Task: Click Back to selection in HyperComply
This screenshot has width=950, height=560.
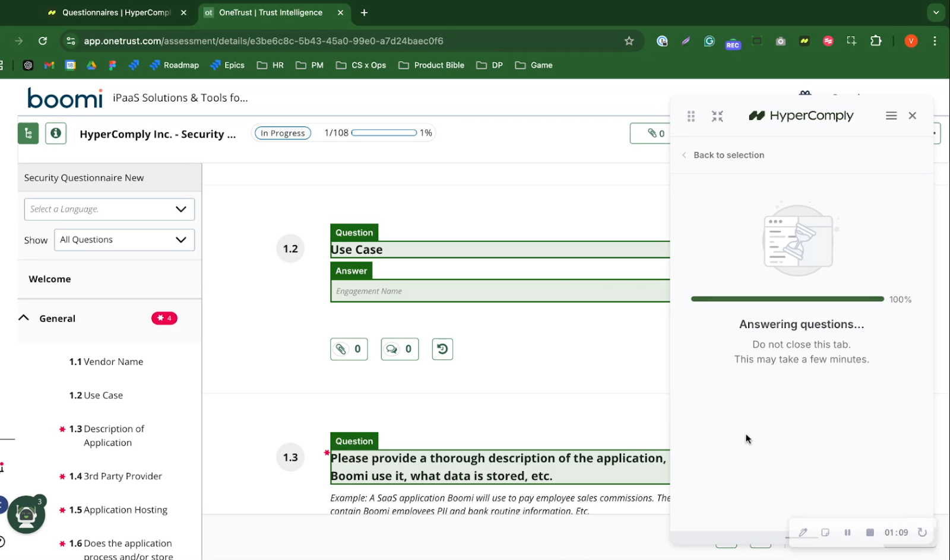Action: 723,155
